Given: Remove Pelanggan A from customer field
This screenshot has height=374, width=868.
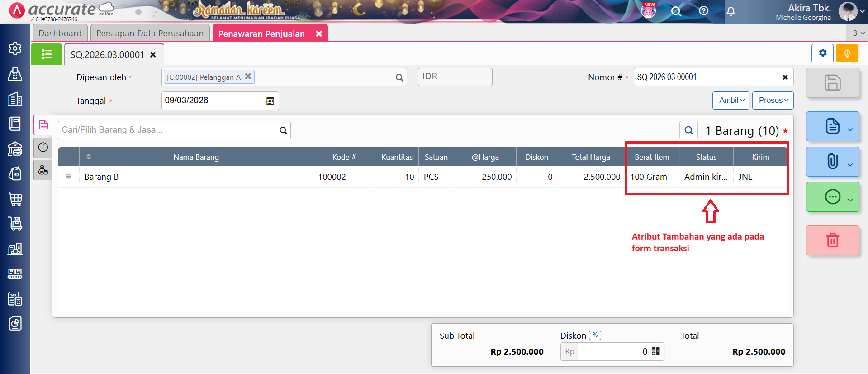Looking at the screenshot, I should point(248,77).
